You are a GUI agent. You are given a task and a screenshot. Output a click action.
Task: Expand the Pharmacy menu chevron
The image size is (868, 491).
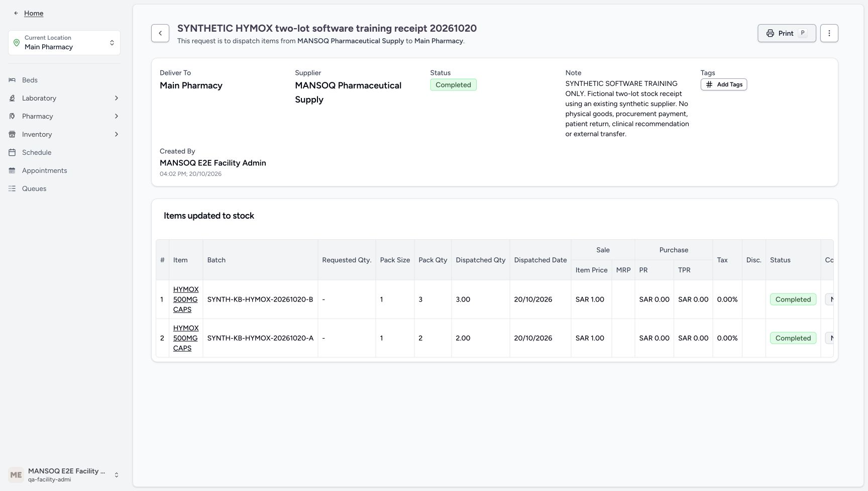click(x=117, y=116)
